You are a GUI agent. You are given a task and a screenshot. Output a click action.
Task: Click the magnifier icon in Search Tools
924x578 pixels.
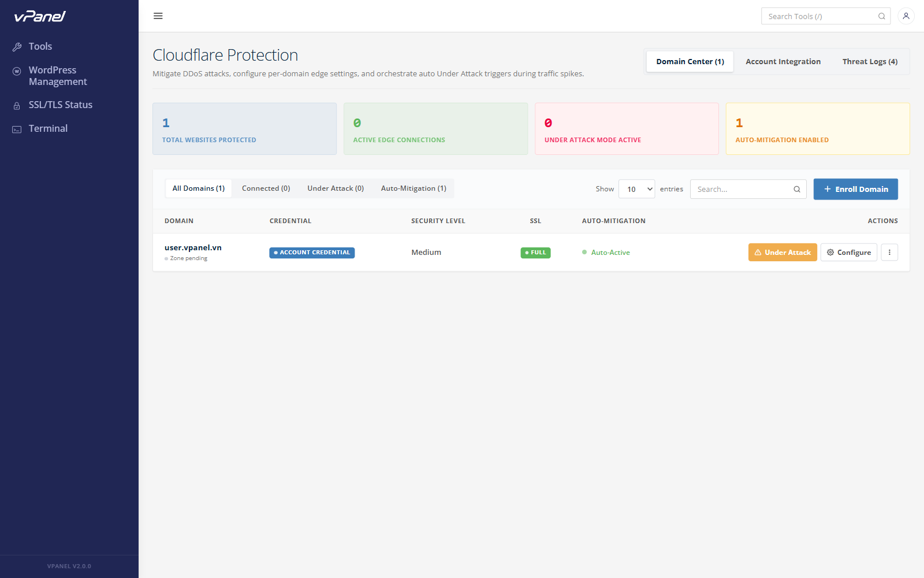pos(882,16)
